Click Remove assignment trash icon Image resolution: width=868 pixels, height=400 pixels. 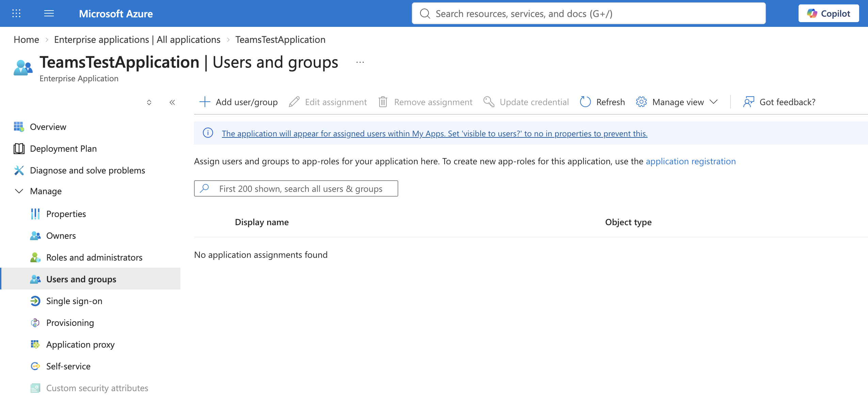[383, 102]
